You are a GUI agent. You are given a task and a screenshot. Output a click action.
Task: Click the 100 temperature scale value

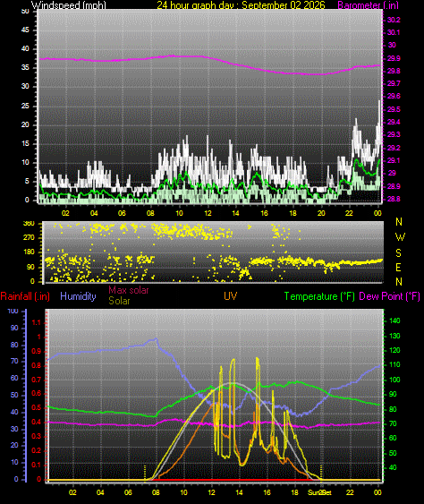394,380
